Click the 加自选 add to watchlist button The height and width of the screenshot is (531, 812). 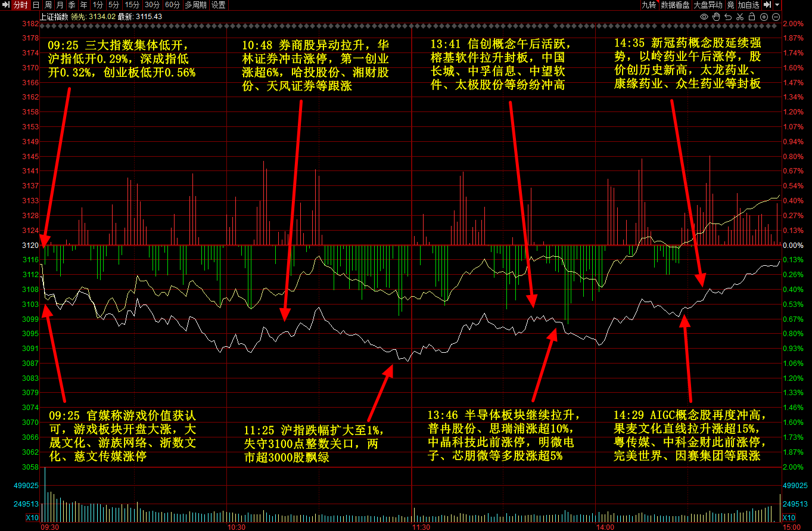point(748,5)
